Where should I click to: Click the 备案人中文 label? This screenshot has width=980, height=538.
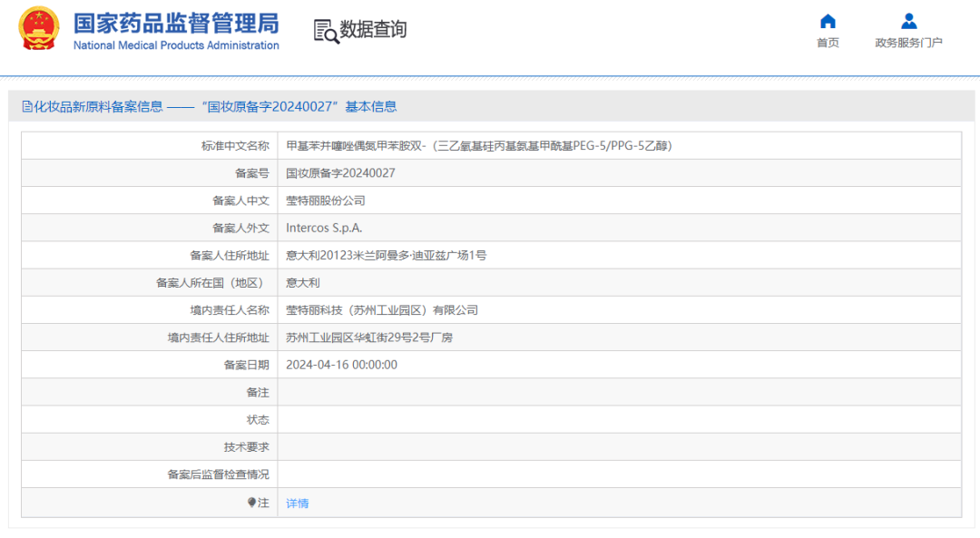(240, 201)
